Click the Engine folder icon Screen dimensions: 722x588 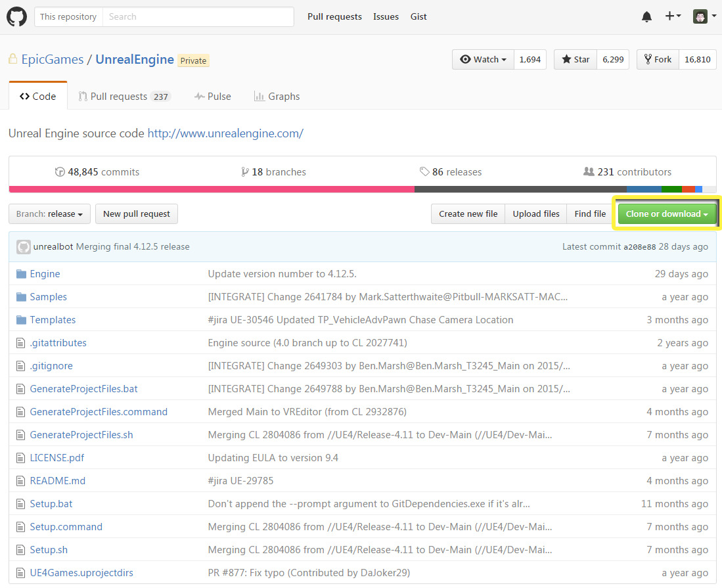pos(21,274)
